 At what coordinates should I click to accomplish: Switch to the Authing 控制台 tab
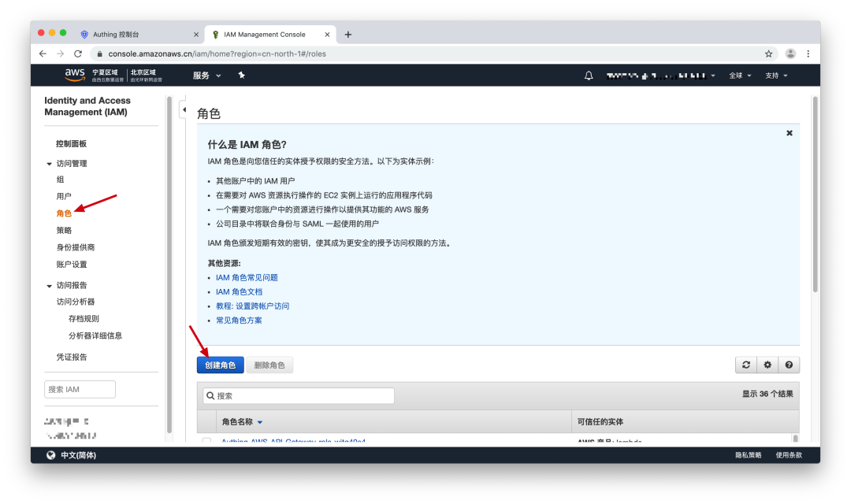(139, 35)
